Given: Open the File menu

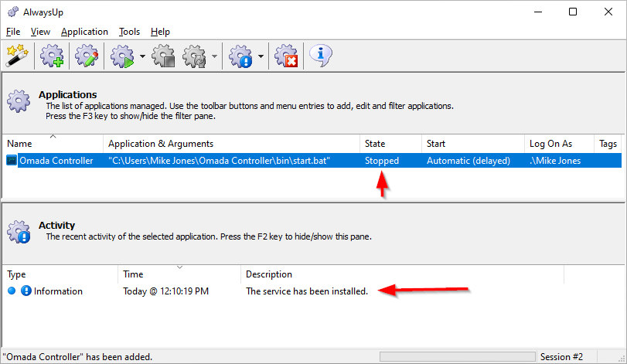Looking at the screenshot, I should [x=13, y=32].
